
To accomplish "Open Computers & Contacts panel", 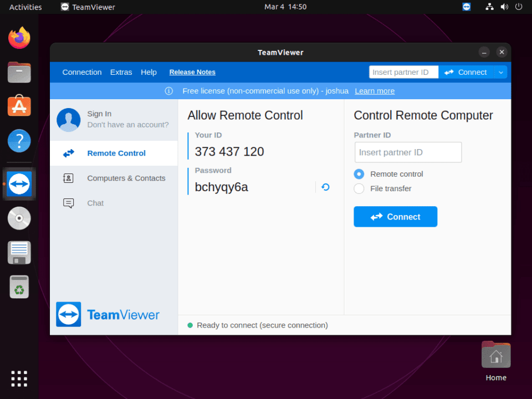I will 126,178.
